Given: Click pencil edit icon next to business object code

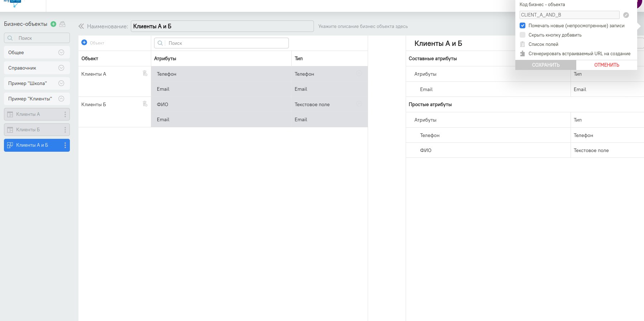Looking at the screenshot, I should click(x=626, y=15).
